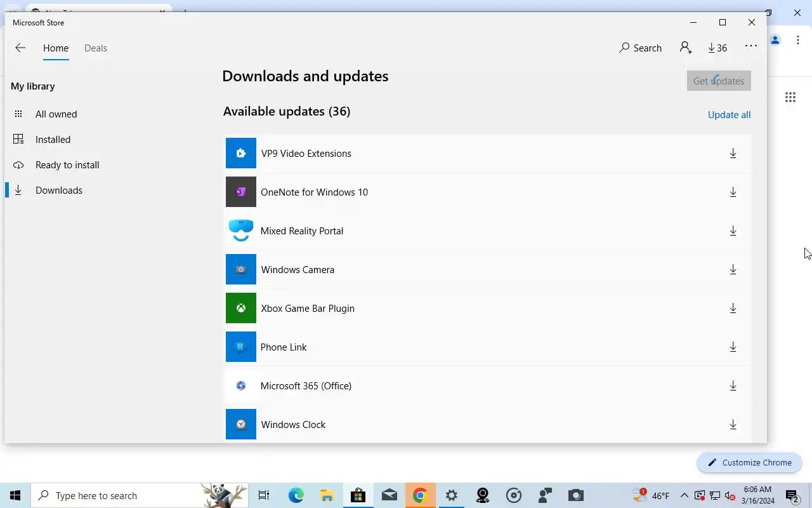Download the Mixed Reality Portal update

(733, 231)
